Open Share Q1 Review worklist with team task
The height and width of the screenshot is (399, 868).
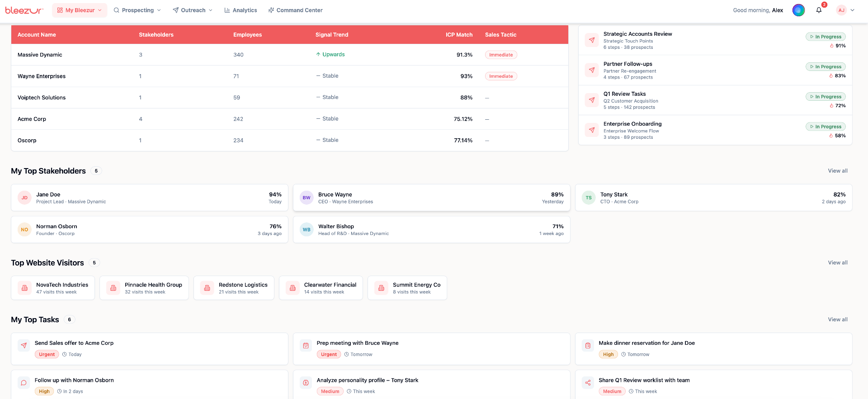713,385
